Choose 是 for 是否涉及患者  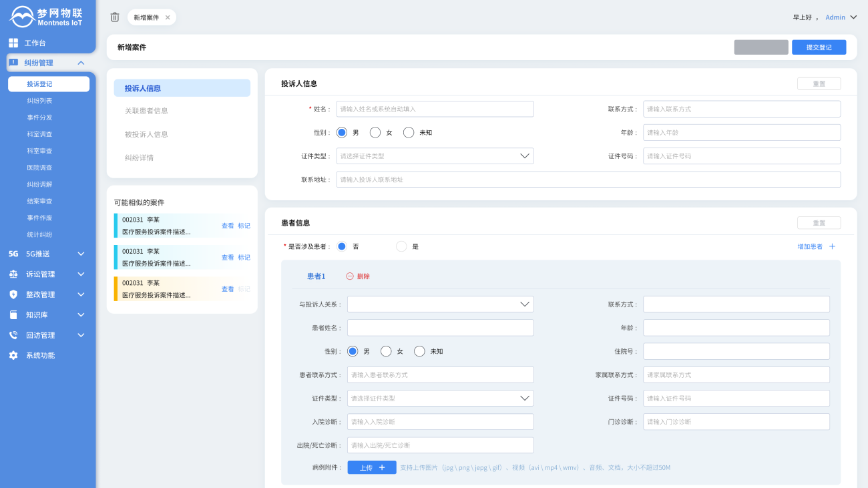tap(401, 246)
